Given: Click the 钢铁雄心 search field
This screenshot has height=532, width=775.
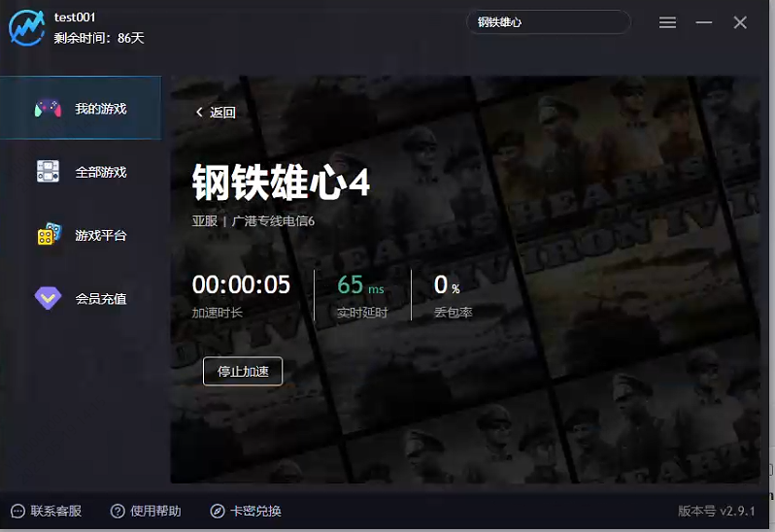Looking at the screenshot, I should (x=548, y=22).
